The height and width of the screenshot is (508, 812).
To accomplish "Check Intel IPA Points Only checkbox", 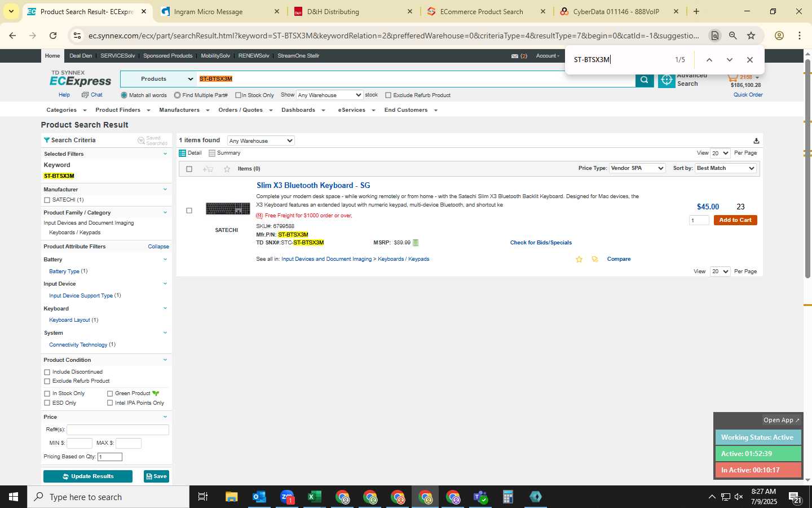I will point(110,404).
